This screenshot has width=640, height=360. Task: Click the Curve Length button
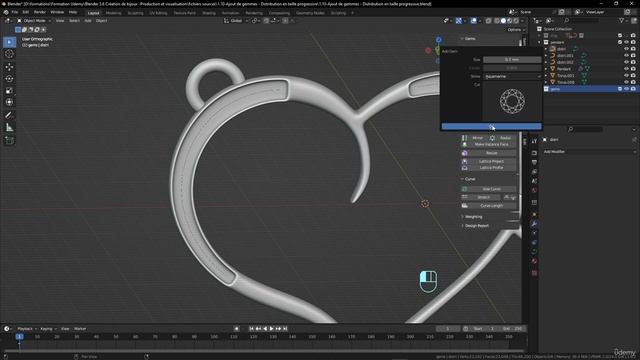click(x=491, y=206)
